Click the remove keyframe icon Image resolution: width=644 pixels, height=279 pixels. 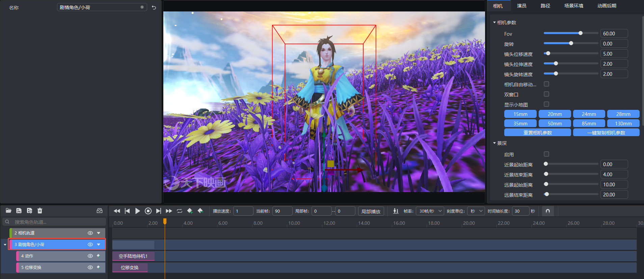200,211
